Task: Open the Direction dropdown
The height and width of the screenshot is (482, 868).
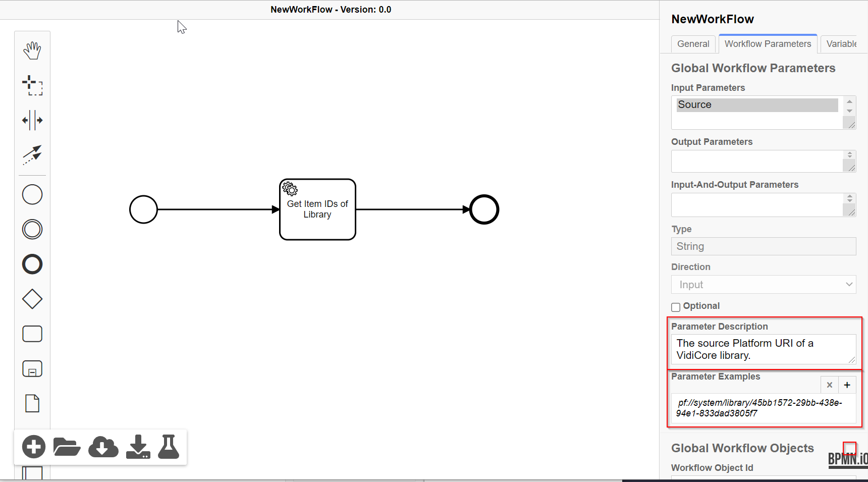Action: [763, 285]
